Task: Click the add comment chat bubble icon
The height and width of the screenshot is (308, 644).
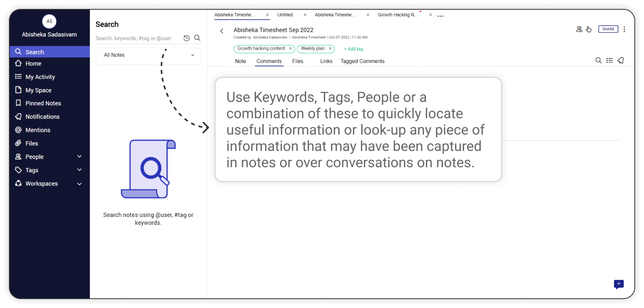Action: coord(618,284)
